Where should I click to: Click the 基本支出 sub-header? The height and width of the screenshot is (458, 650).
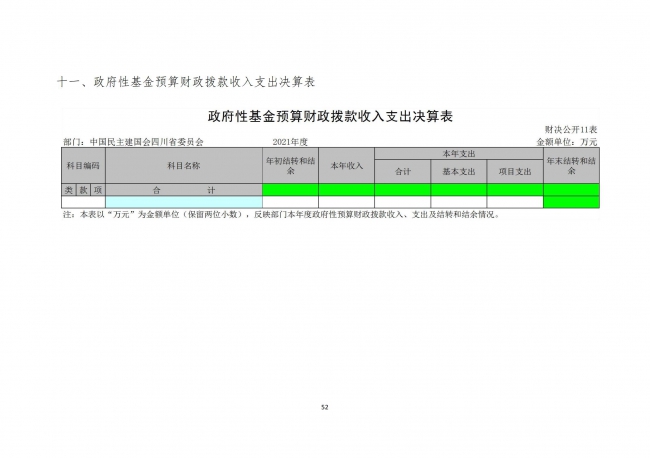(x=459, y=171)
